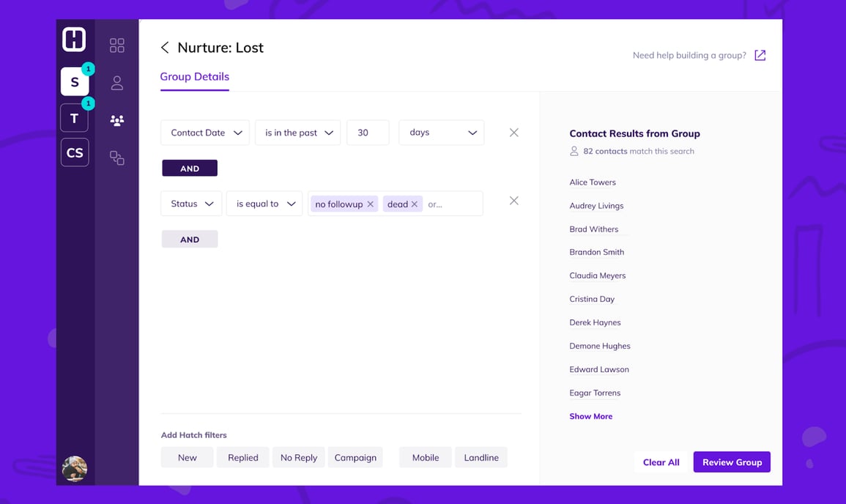
Task: Open the days unit dropdown
Action: point(441,133)
